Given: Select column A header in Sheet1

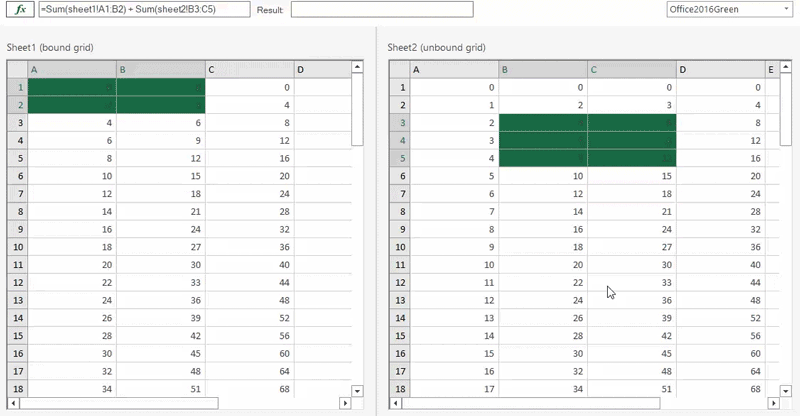Looking at the screenshot, I should pos(72,69).
